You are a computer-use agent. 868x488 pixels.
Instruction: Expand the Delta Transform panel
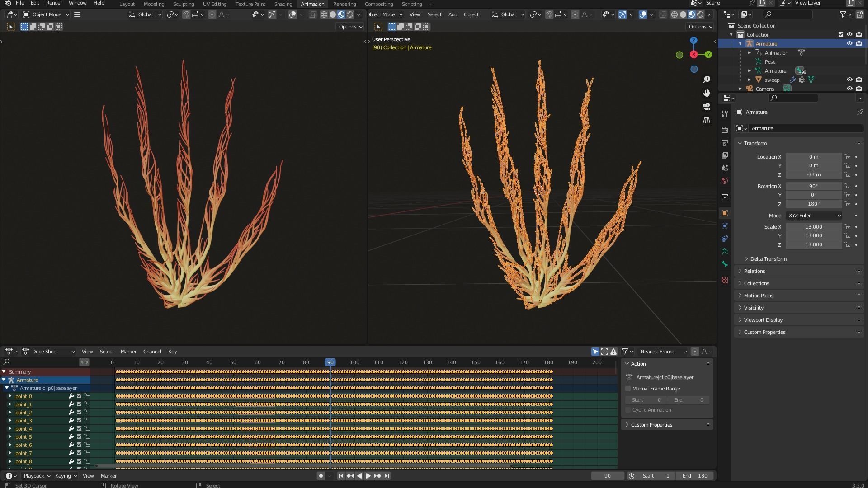click(x=768, y=259)
